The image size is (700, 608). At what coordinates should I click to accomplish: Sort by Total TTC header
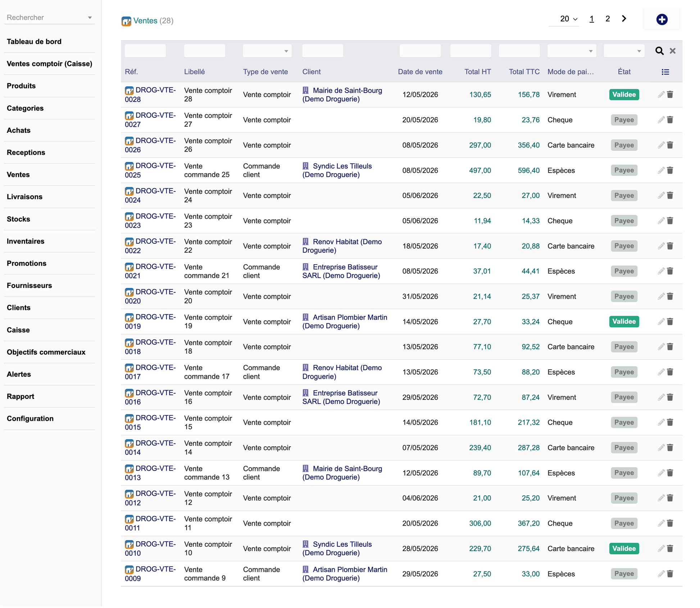tap(524, 72)
